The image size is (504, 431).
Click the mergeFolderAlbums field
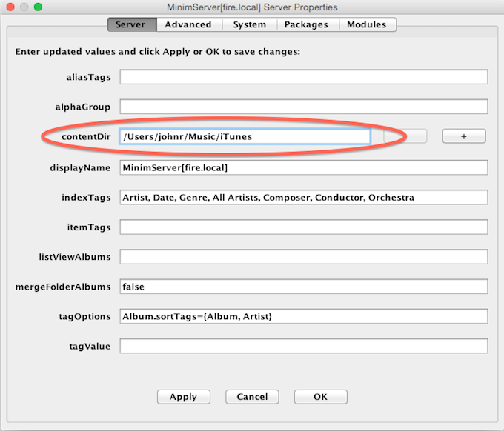[x=304, y=287]
